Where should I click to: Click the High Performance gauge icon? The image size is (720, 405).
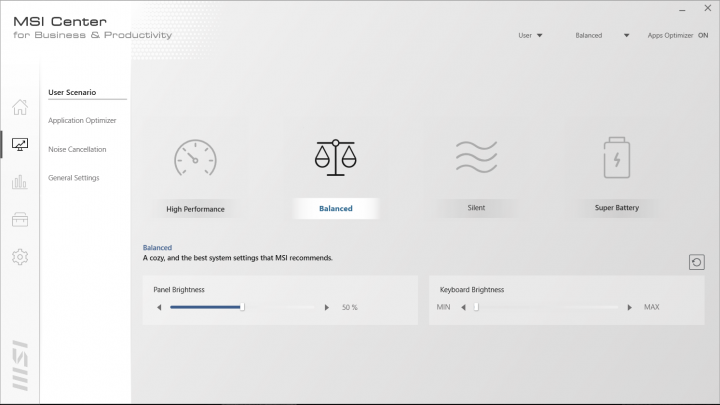pos(195,158)
